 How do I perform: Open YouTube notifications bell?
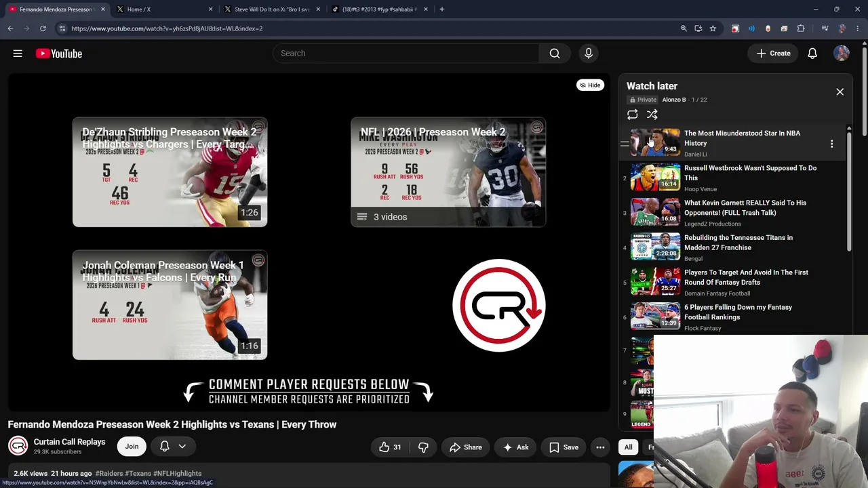812,54
